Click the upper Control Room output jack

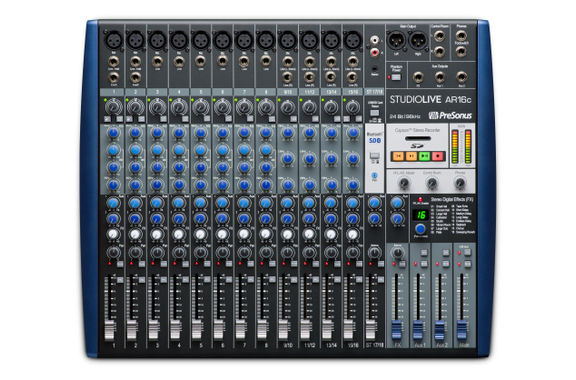tap(439, 36)
